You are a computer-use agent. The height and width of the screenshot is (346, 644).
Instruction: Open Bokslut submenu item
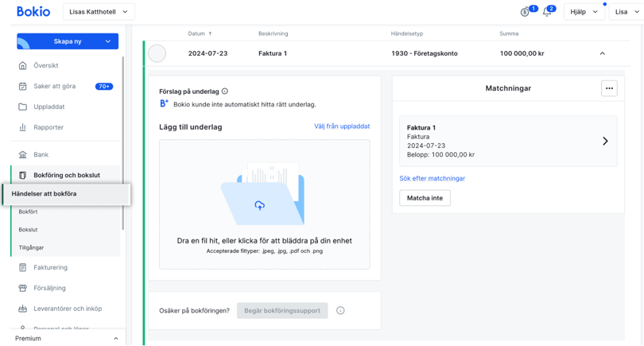(28, 230)
